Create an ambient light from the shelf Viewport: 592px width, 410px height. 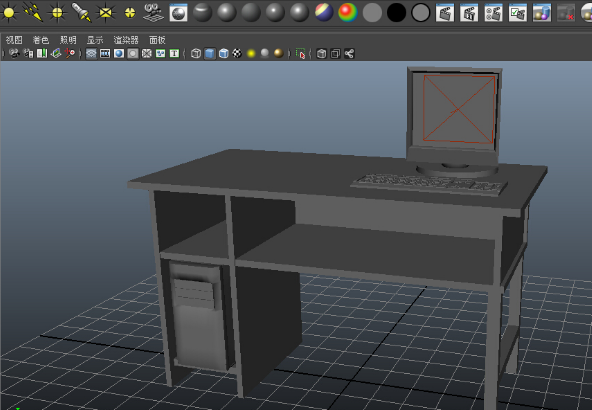click(x=9, y=12)
